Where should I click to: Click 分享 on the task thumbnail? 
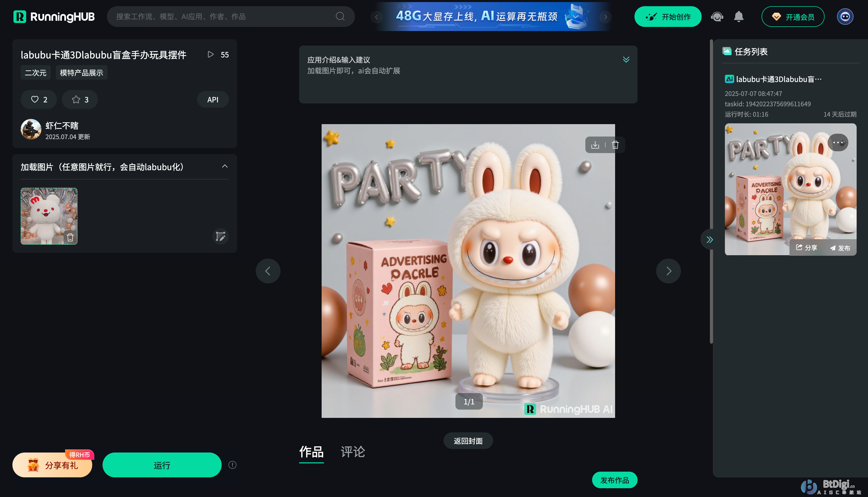tap(807, 247)
